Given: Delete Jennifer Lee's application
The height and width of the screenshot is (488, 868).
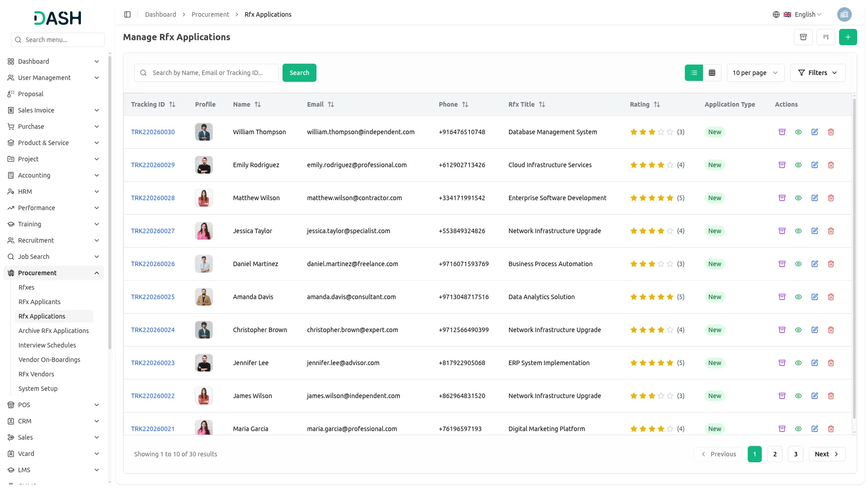Looking at the screenshot, I should 831,363.
